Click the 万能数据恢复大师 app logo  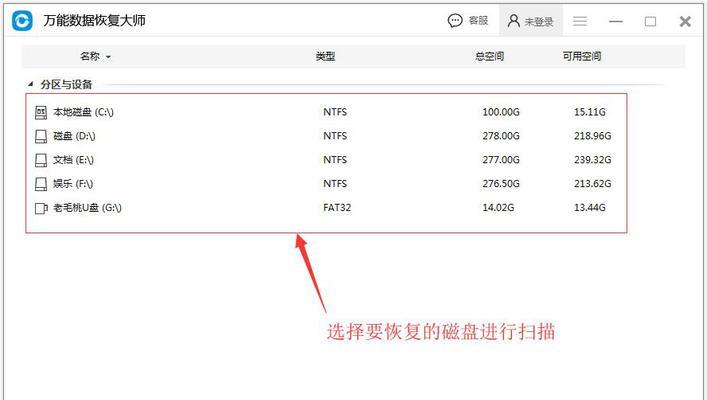(x=22, y=20)
